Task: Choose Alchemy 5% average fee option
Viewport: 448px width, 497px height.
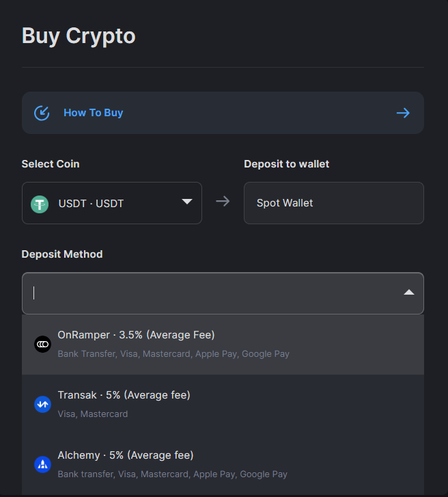Action: click(223, 465)
